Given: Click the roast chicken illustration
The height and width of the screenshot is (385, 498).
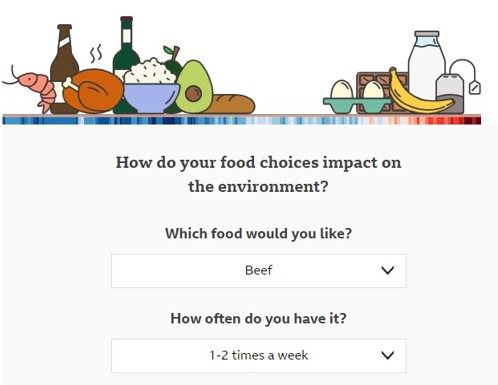Looking at the screenshot, I should pos(93,91).
